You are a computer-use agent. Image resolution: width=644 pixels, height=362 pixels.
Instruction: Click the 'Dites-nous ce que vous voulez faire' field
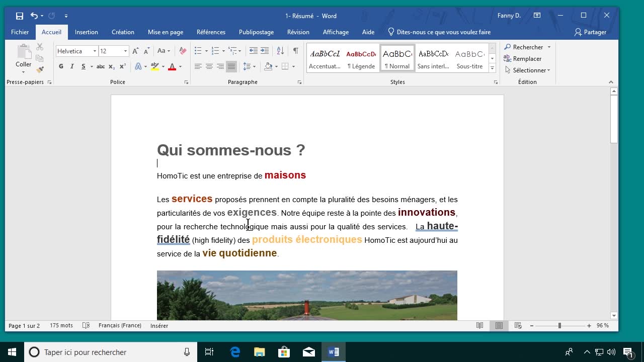(443, 32)
